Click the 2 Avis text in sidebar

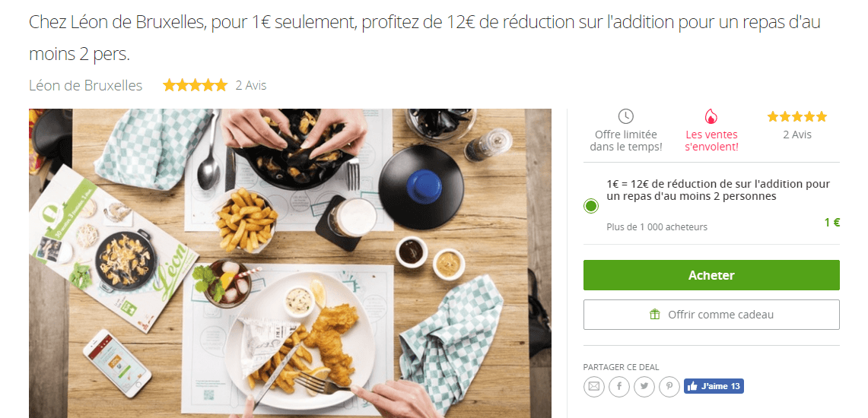pyautogui.click(x=797, y=135)
